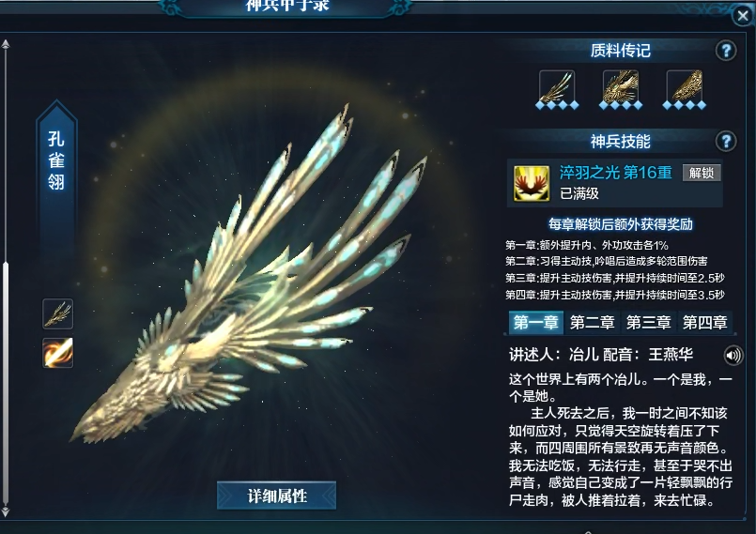Switch to the 第一章 tab
Image resolution: width=756 pixels, height=534 pixels.
(x=535, y=322)
